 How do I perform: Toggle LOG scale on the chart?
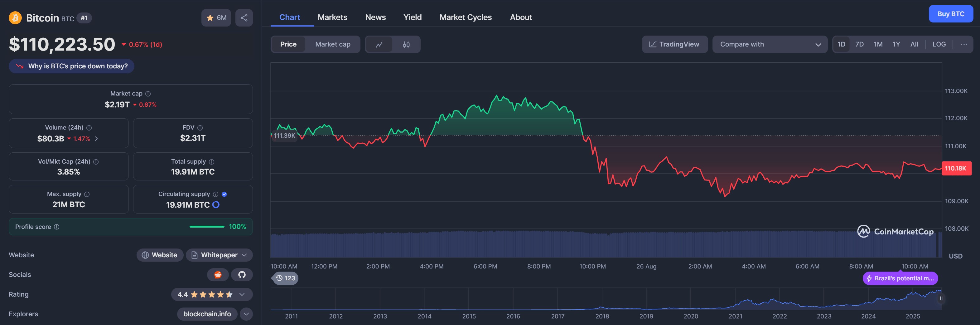pos(939,45)
